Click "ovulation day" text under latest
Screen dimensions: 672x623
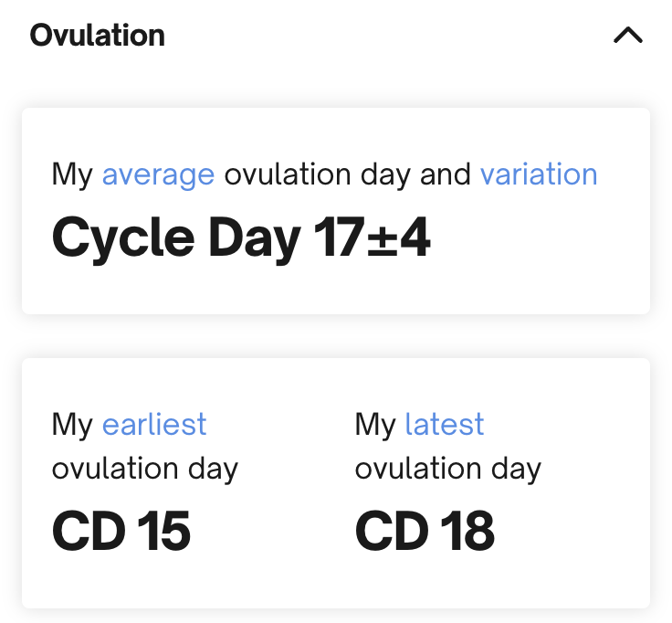point(447,469)
